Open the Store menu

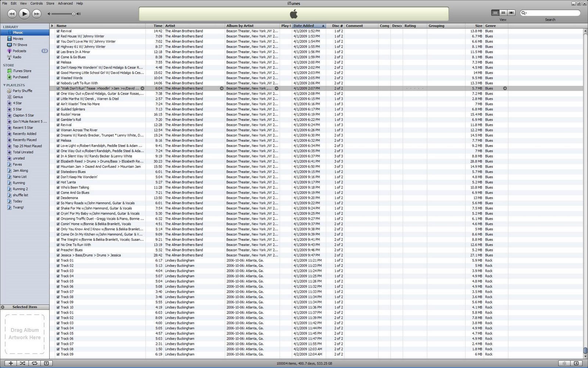coord(50,3)
